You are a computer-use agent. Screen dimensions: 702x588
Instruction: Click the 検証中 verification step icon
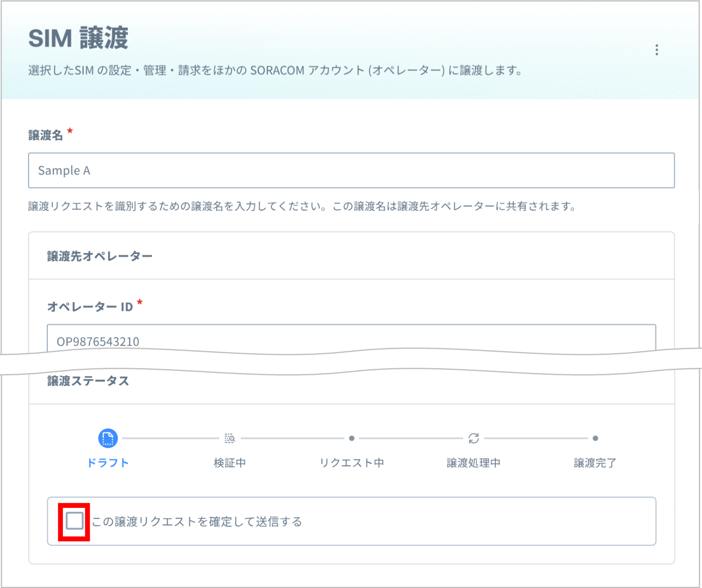[230, 438]
